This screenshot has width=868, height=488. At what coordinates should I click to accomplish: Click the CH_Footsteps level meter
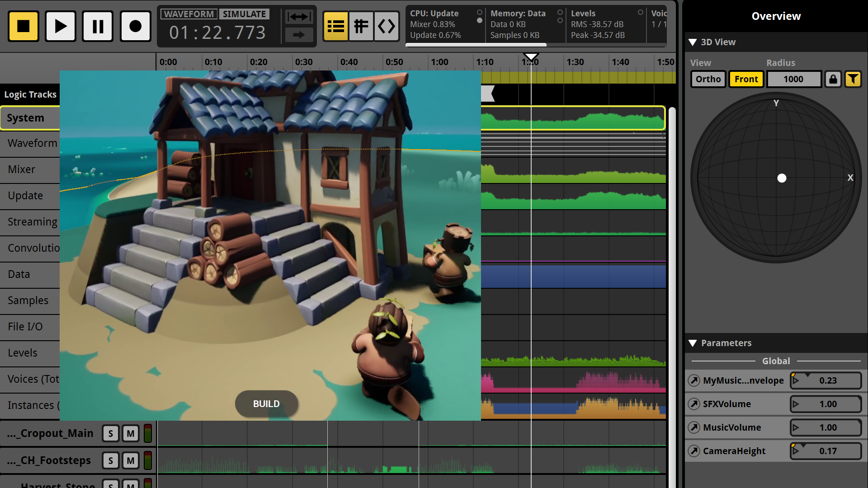[x=148, y=461]
